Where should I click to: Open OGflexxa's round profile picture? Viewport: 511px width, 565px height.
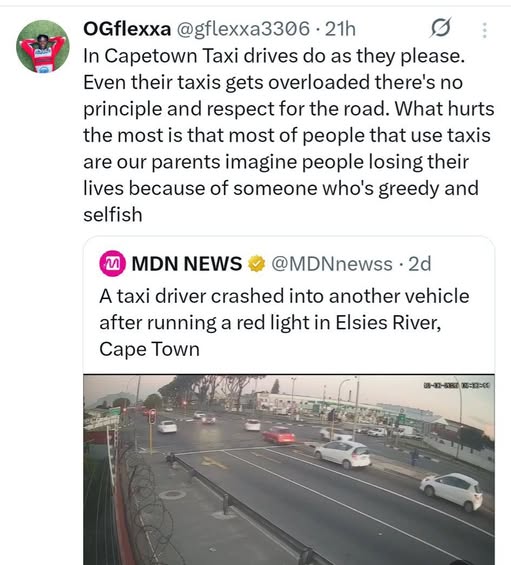click(43, 46)
